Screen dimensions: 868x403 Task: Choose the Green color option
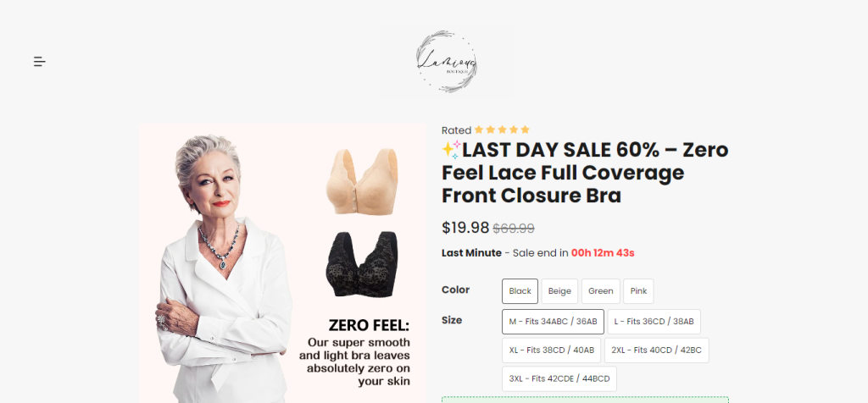click(x=601, y=291)
